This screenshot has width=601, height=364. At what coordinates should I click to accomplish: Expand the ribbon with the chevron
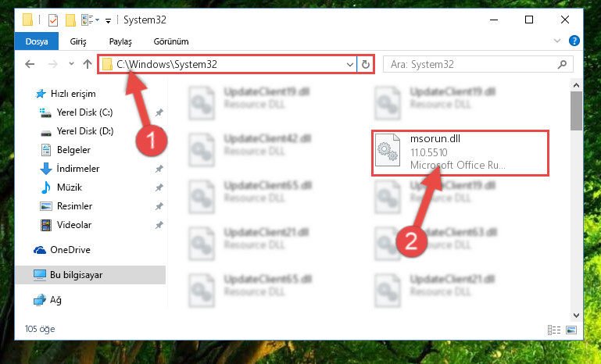(557, 41)
